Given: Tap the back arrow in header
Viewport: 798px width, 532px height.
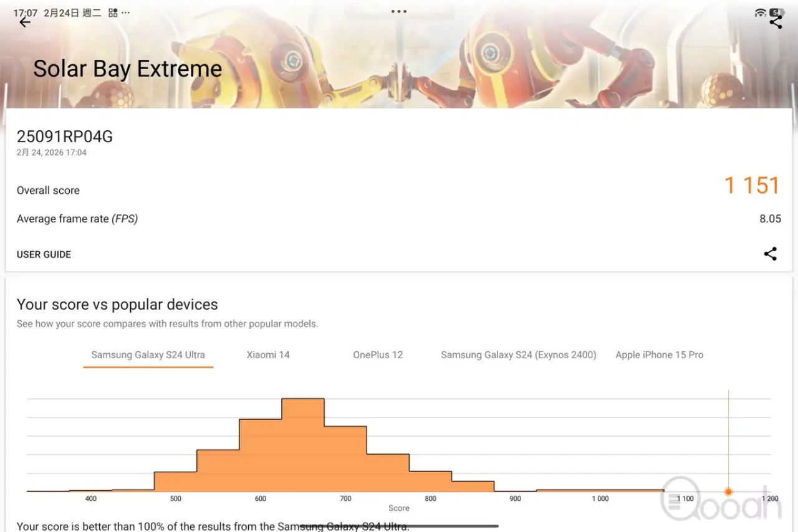Looking at the screenshot, I should (25, 22).
